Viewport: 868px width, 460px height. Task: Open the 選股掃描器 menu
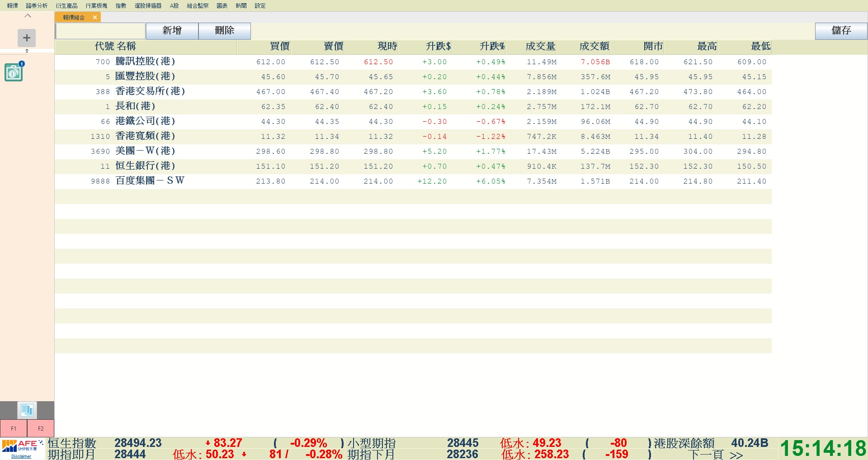click(148, 5)
